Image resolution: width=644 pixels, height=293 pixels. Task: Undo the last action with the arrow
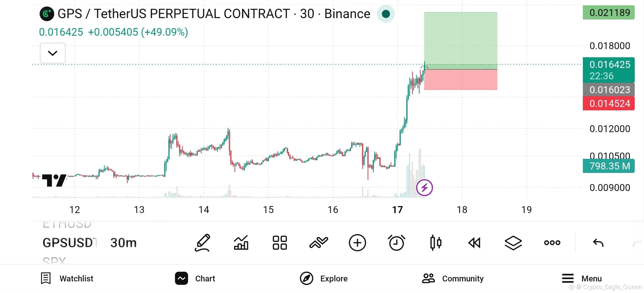(598, 243)
